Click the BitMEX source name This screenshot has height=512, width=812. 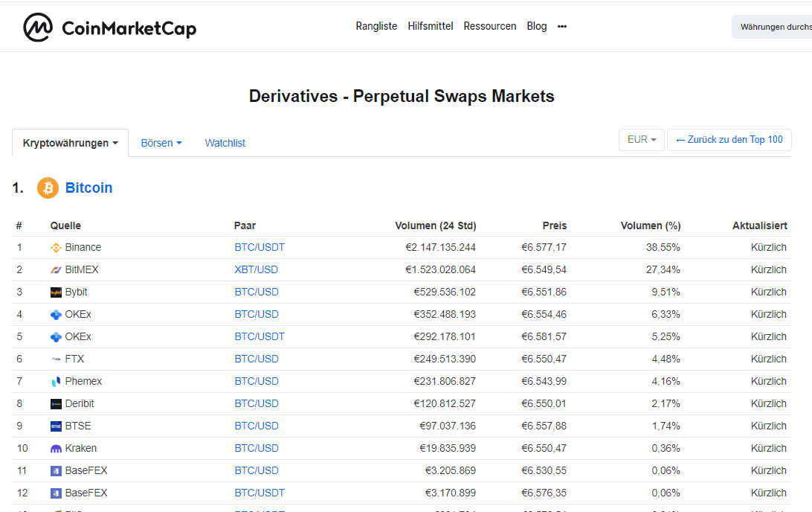pos(82,270)
